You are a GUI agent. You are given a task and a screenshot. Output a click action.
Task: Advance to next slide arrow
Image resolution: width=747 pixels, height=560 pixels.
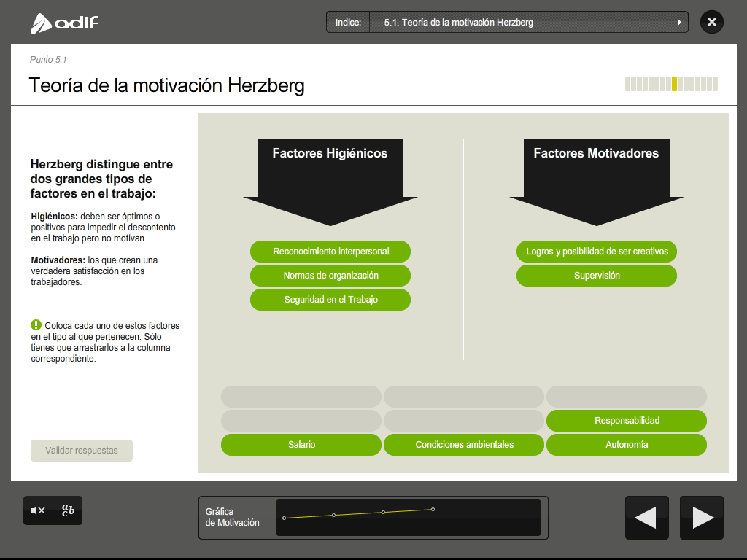coord(702,518)
